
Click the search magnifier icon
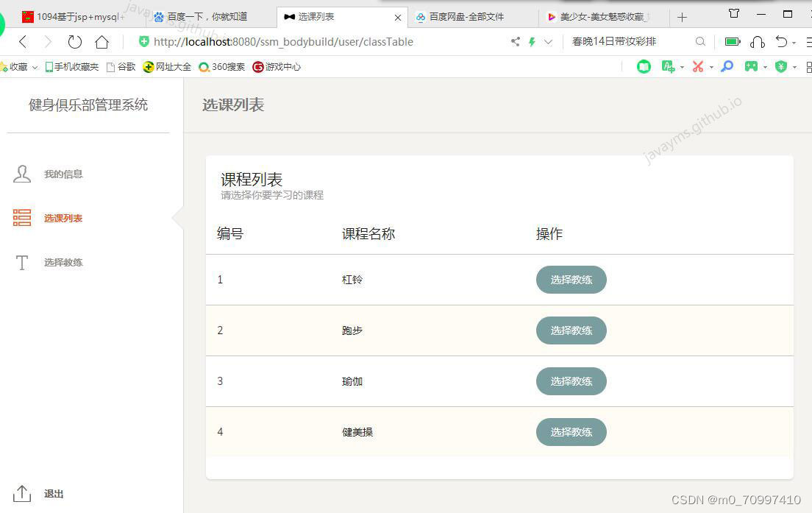point(700,41)
